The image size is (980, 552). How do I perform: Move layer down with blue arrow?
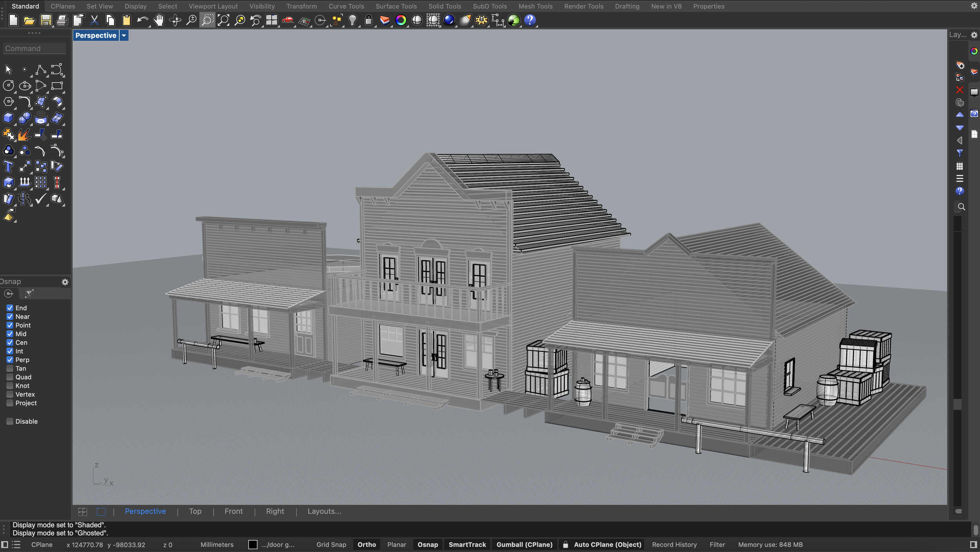(x=959, y=128)
